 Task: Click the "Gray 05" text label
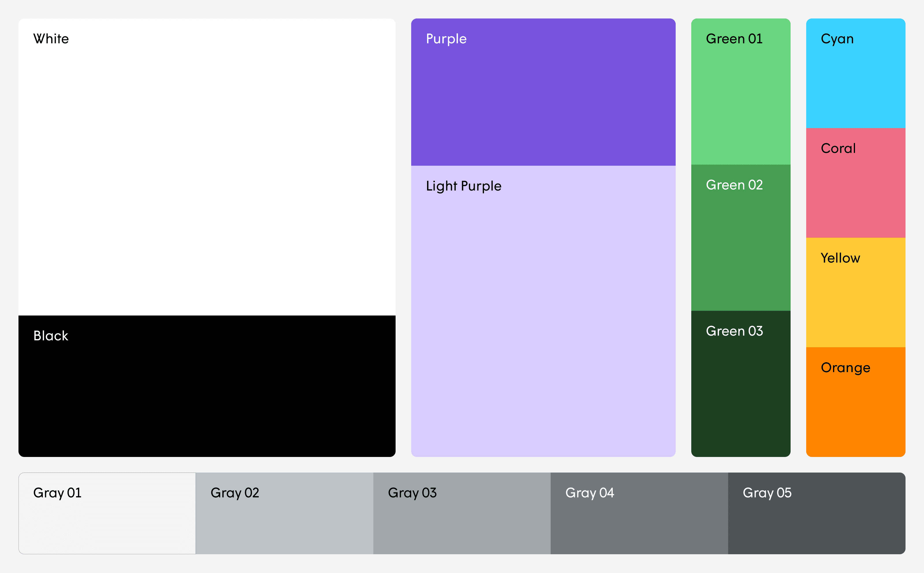pos(767,493)
